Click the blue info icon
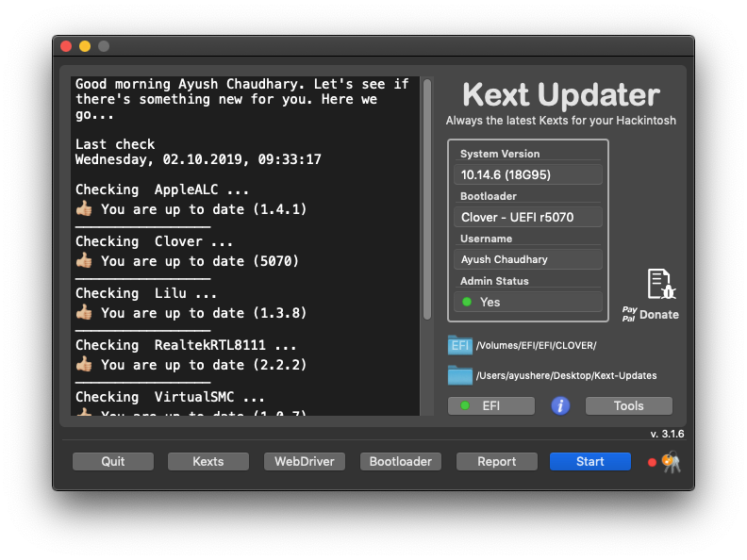 tap(560, 405)
